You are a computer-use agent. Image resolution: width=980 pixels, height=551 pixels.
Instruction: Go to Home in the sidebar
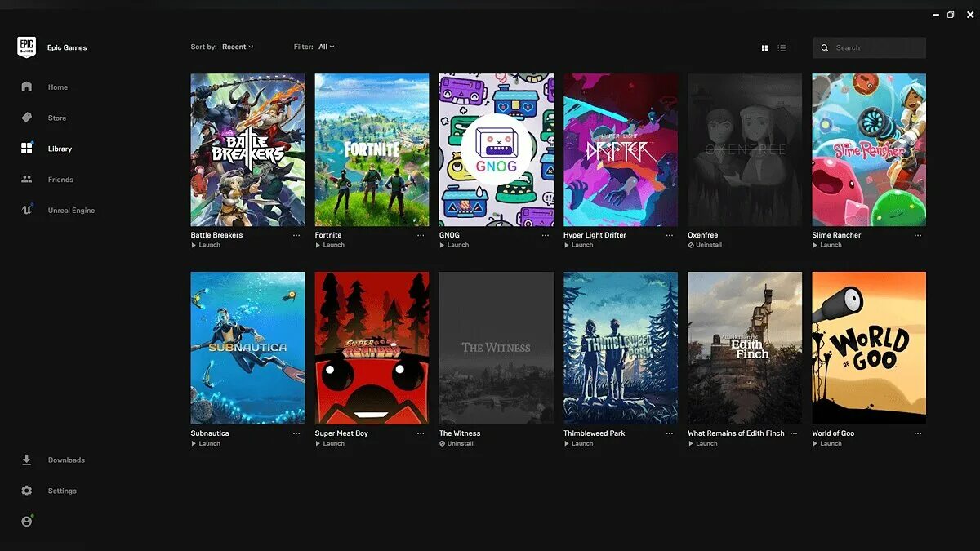tap(58, 87)
